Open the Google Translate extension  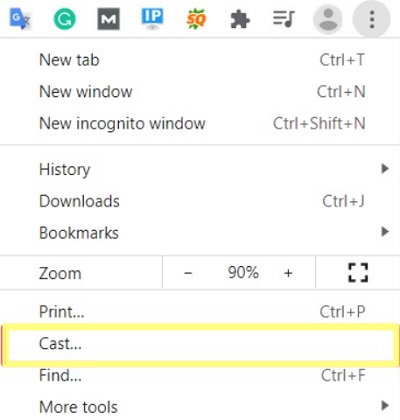coord(20,19)
